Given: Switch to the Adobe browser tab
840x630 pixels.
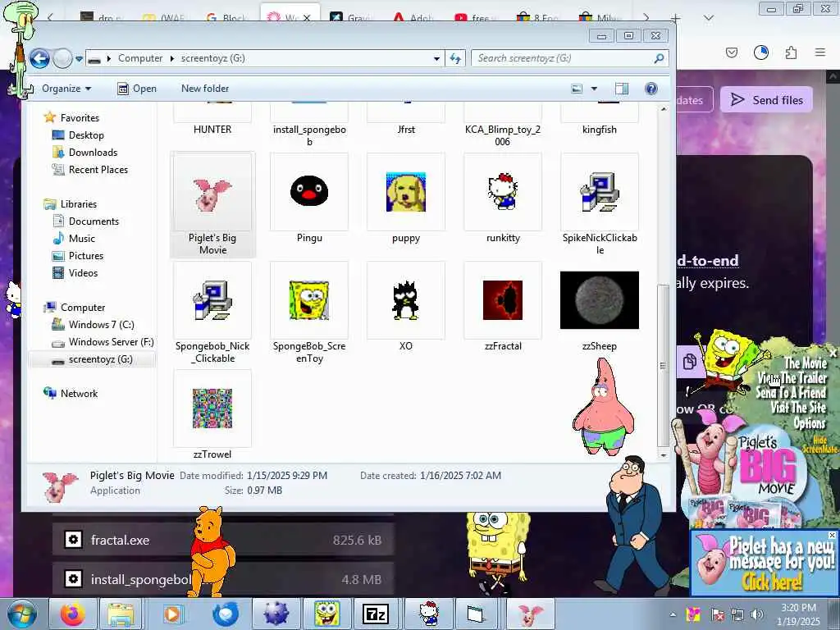Looking at the screenshot, I should (x=413, y=18).
